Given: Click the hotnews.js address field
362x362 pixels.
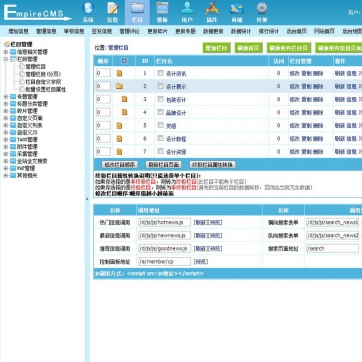Looking at the screenshot, I should (x=165, y=222).
